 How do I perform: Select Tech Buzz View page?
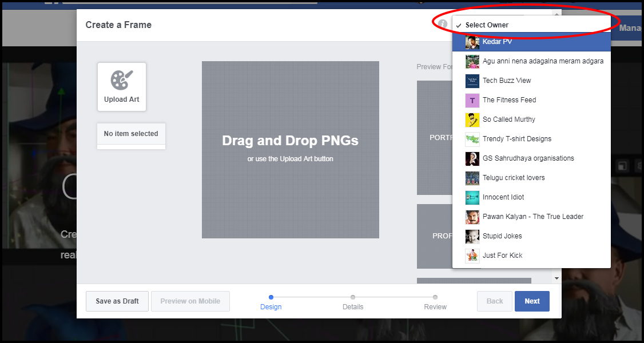click(x=531, y=81)
